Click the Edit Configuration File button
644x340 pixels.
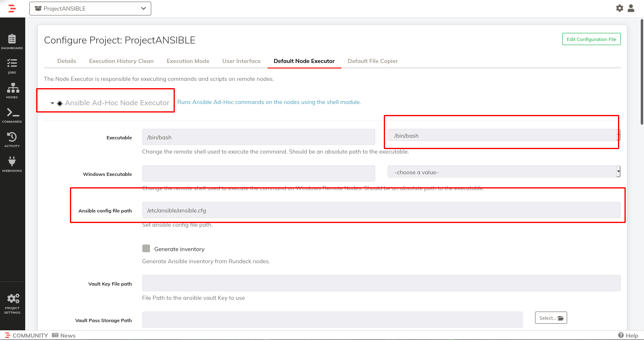(592, 39)
